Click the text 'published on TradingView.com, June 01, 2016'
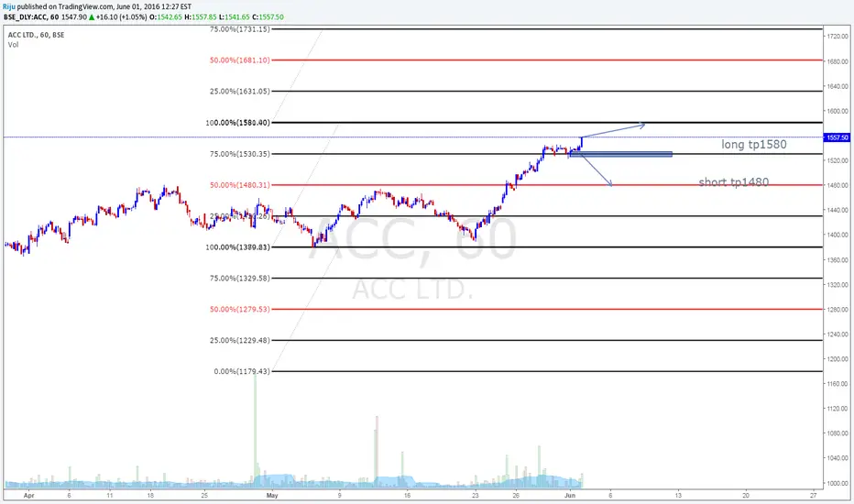 point(88,6)
